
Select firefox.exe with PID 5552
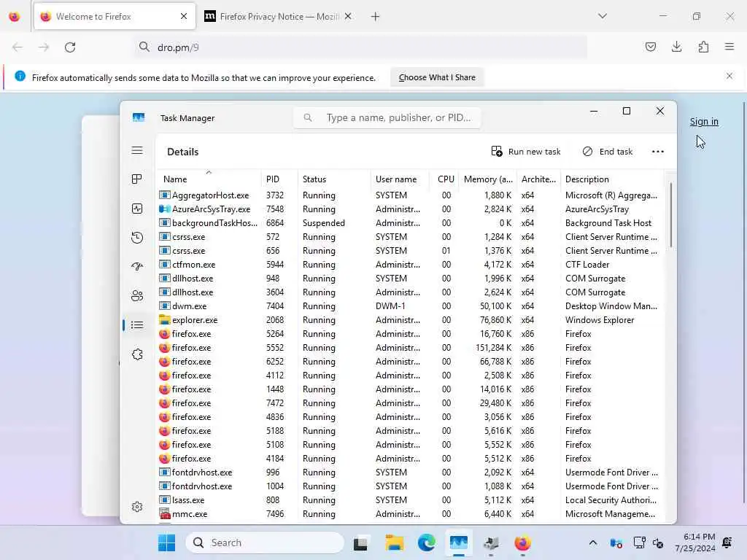click(x=410, y=348)
